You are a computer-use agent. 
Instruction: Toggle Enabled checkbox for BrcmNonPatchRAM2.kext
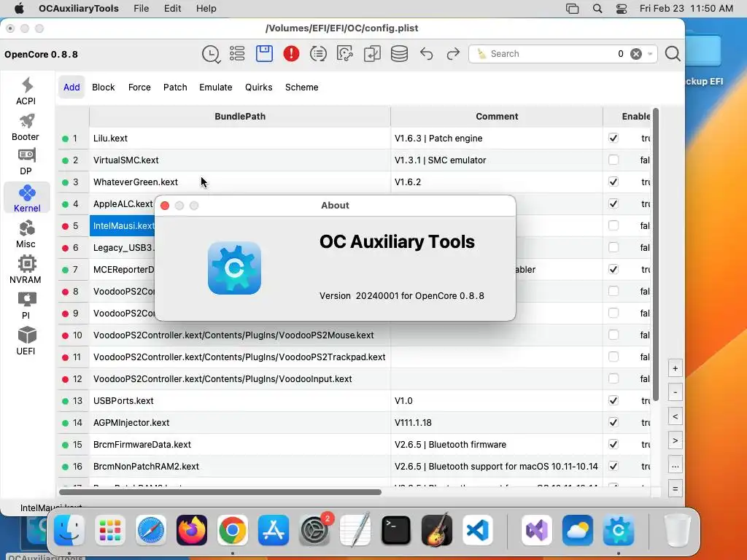click(614, 466)
